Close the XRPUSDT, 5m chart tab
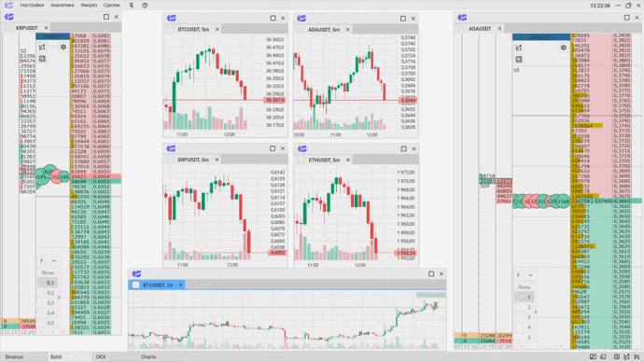Screen dimensions: 644x362 [217, 160]
